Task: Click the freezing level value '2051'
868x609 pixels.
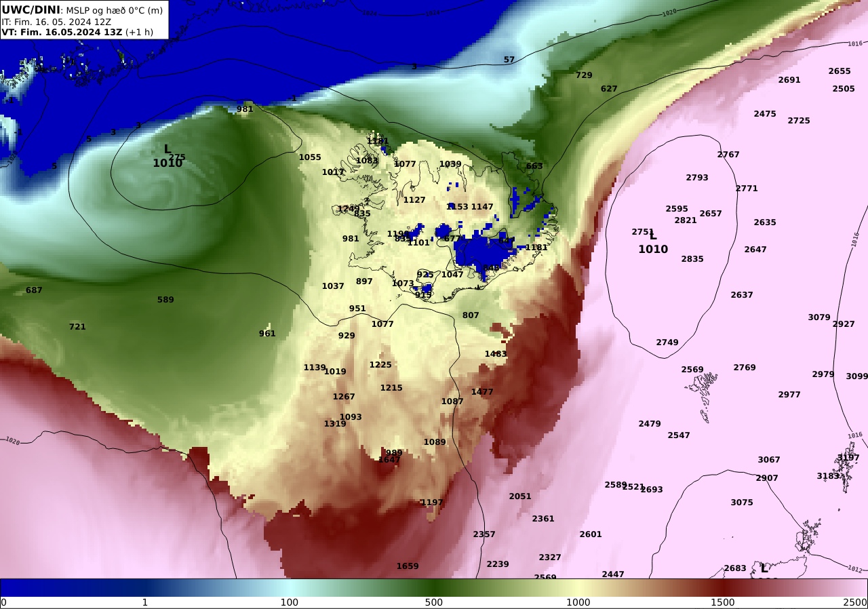Action: point(520,496)
